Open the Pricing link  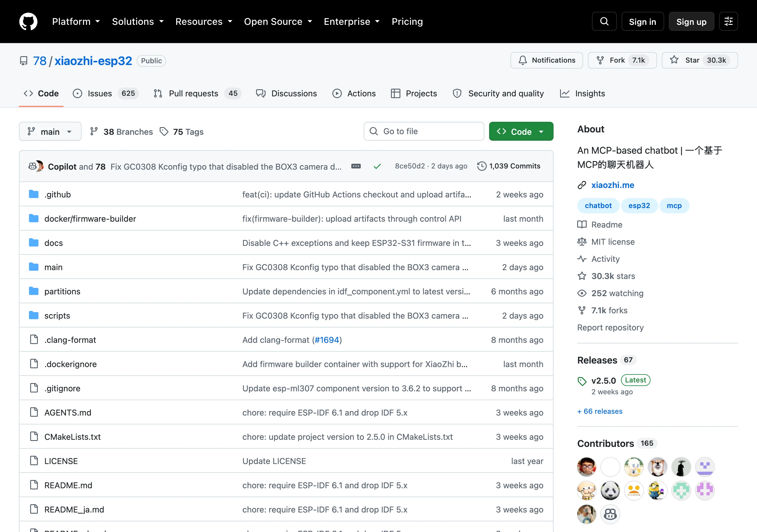(x=407, y=22)
